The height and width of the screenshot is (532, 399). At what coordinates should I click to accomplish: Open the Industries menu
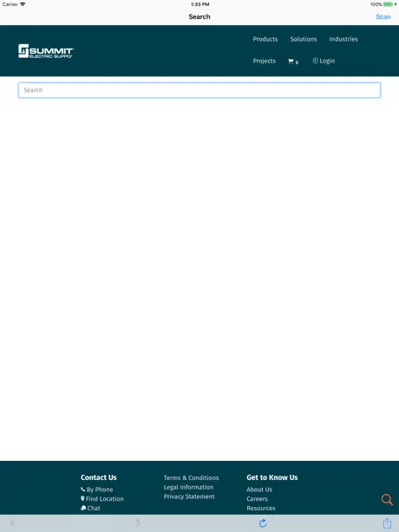[x=343, y=39]
